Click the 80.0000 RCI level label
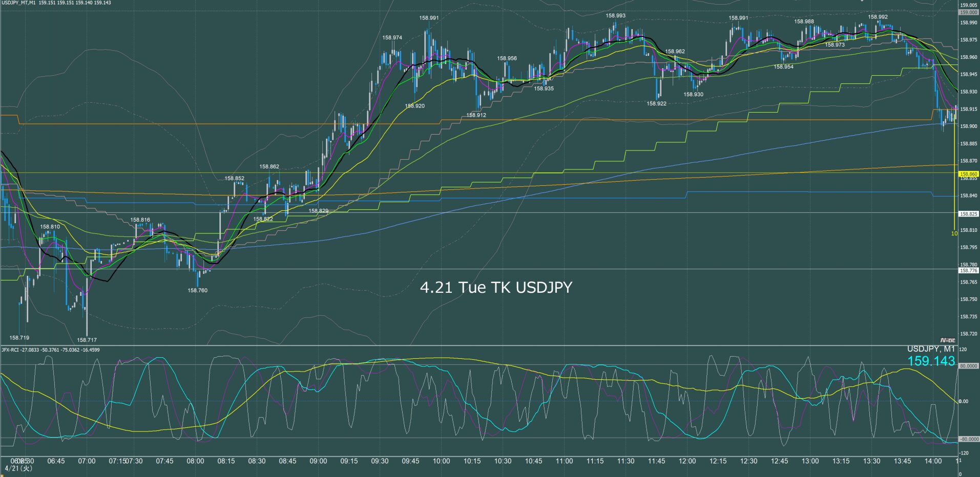980x477 pixels. coord(969,366)
